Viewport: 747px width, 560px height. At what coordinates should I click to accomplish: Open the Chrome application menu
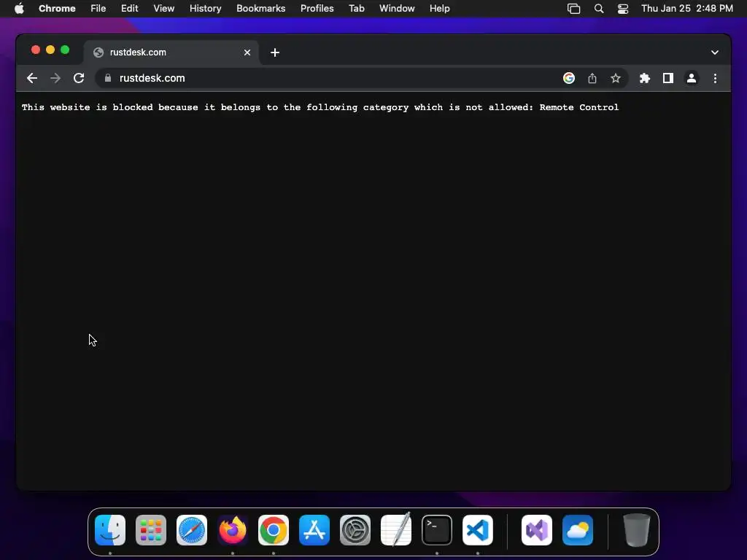point(57,9)
